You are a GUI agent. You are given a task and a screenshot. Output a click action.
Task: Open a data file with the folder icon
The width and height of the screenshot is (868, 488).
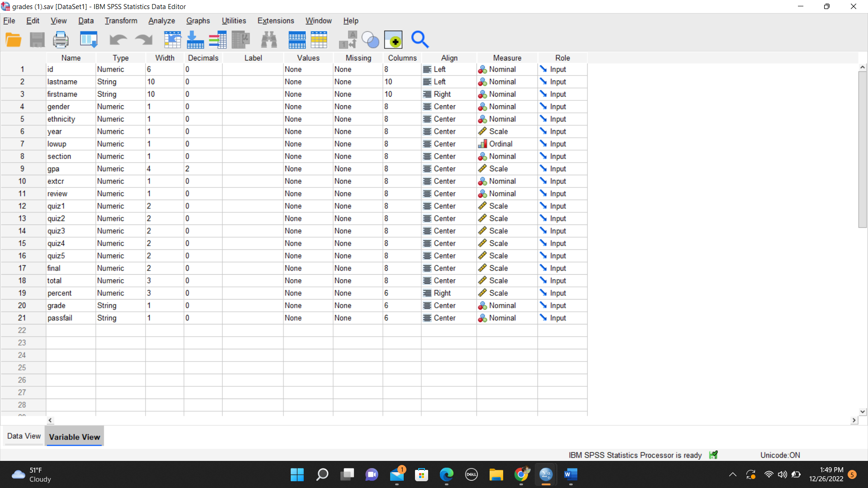tap(14, 40)
